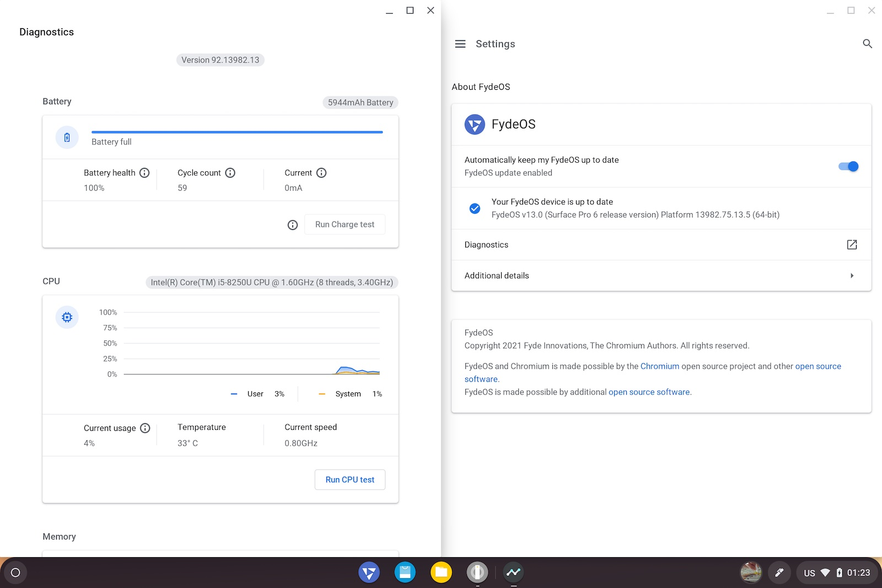This screenshot has height=588, width=882.
Task: Expand Additional details arrow
Action: [x=852, y=276]
